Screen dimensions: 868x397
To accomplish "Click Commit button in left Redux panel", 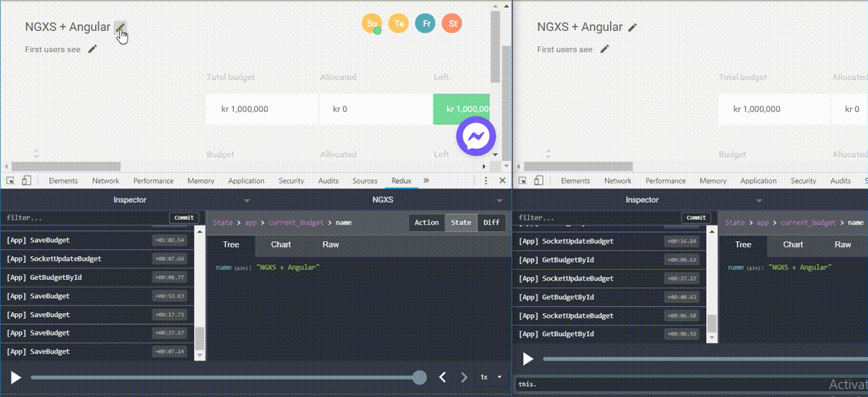I will pyautogui.click(x=184, y=217).
